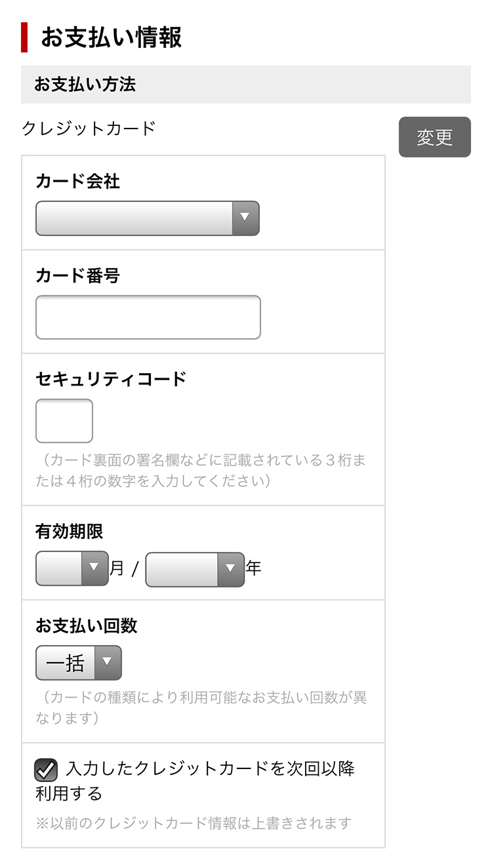The image size is (492, 868).
Task: Click the セキュリティコード field label
Action: pyautogui.click(x=111, y=379)
